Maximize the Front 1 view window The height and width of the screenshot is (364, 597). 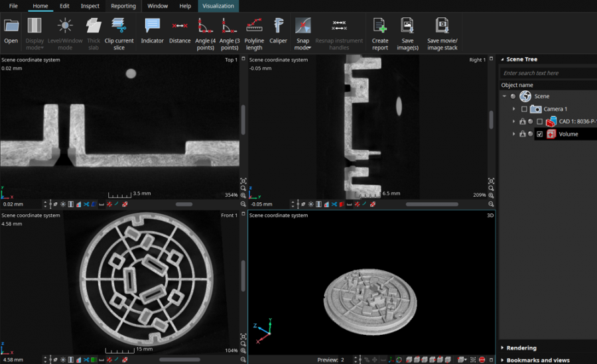click(243, 214)
